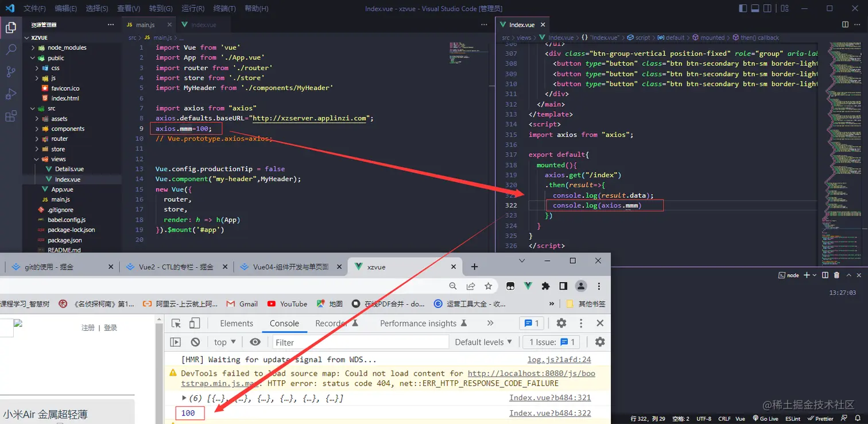868x424 pixels.
Task: Open Run and Debug in the activity bar
Action: (x=10, y=94)
